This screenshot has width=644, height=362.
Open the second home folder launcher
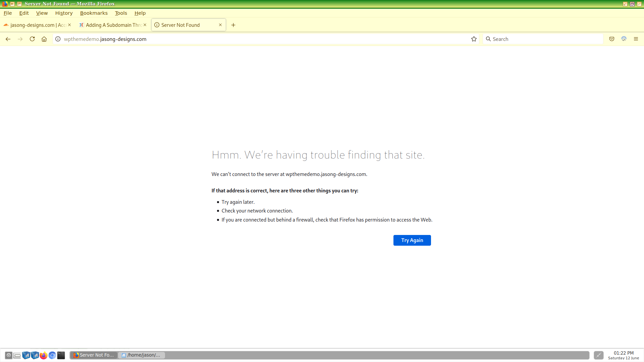[35, 355]
